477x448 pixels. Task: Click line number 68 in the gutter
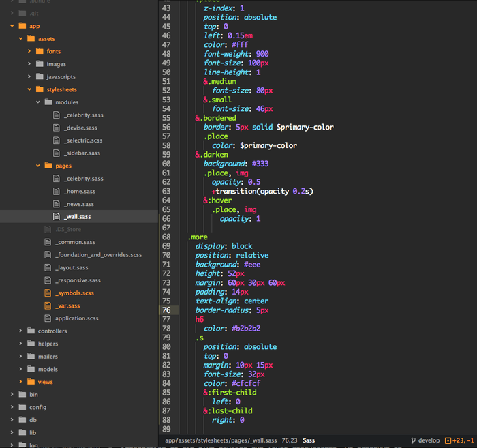click(166, 237)
